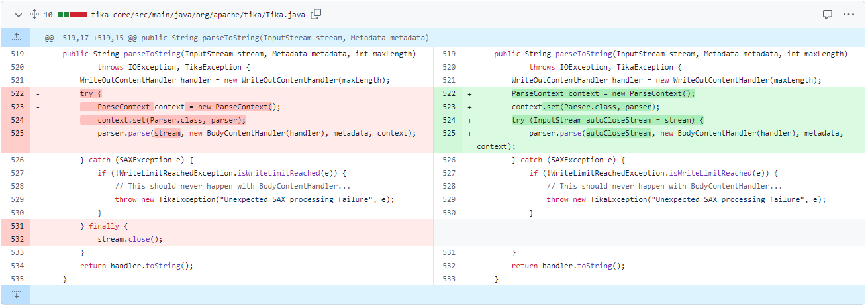Click added 'context.set(Parser.class, parser);' on right side
This screenshot has height=306, width=868.
point(585,107)
